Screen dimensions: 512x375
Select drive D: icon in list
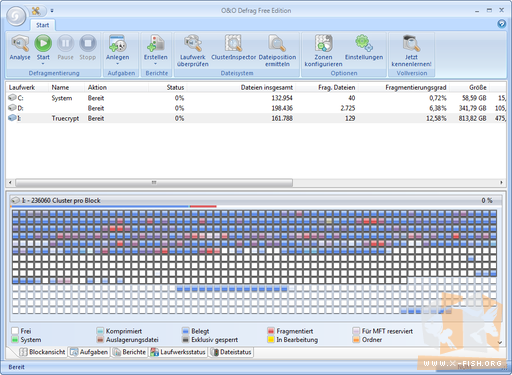point(12,108)
